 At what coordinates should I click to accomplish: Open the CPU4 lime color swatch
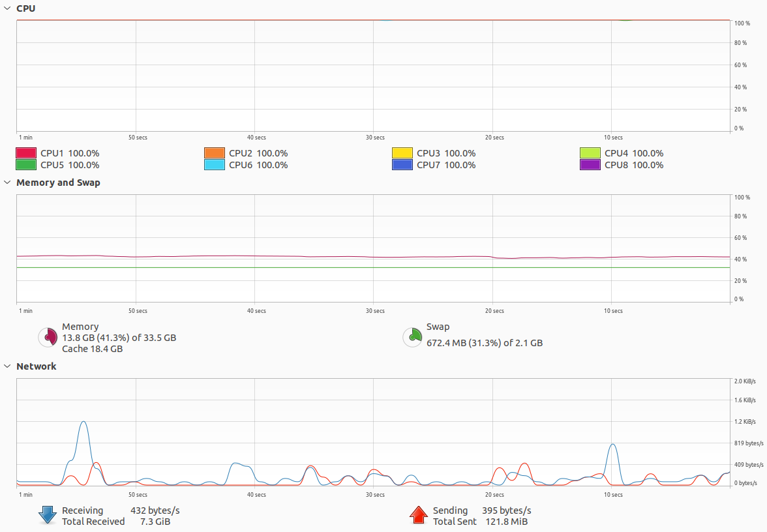tap(590, 153)
